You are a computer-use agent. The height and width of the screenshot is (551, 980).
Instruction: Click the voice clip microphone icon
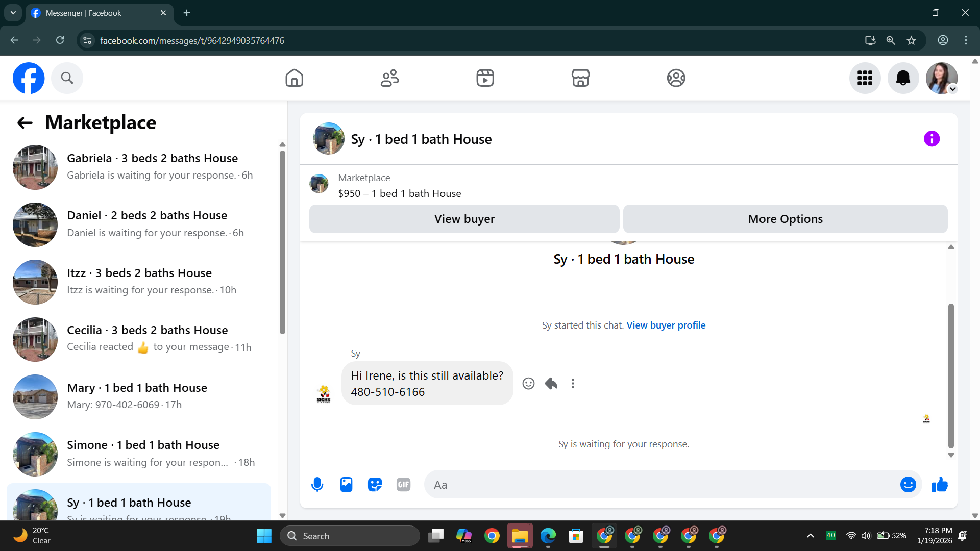[x=317, y=485]
